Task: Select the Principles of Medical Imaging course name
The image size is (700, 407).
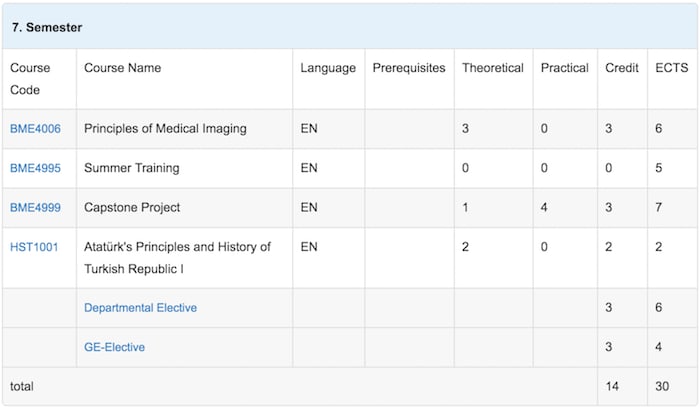Action: click(165, 129)
